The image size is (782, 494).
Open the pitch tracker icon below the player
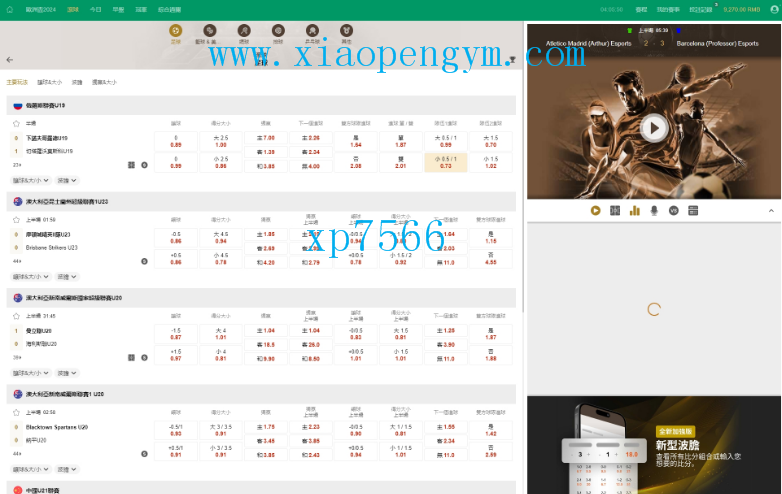click(x=615, y=211)
